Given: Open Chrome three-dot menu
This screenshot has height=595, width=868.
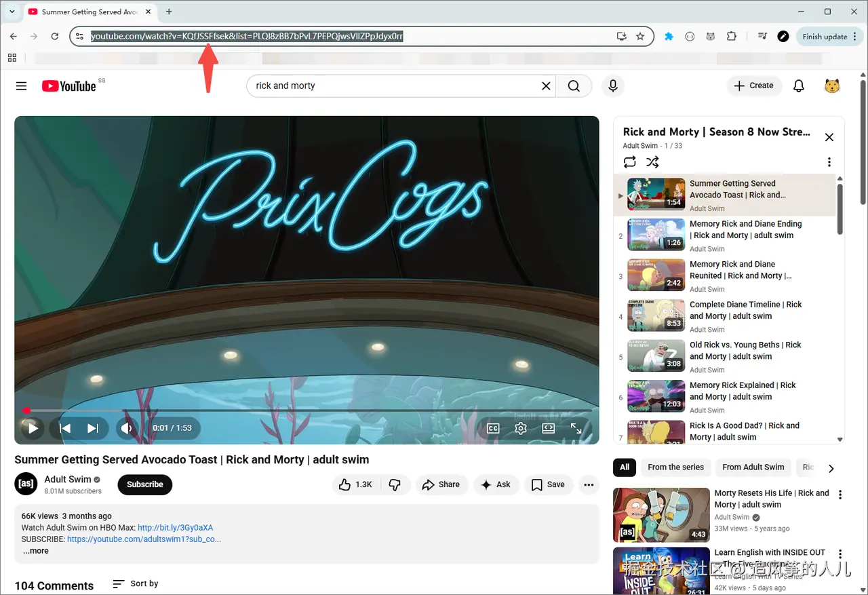Looking at the screenshot, I should click(x=856, y=37).
